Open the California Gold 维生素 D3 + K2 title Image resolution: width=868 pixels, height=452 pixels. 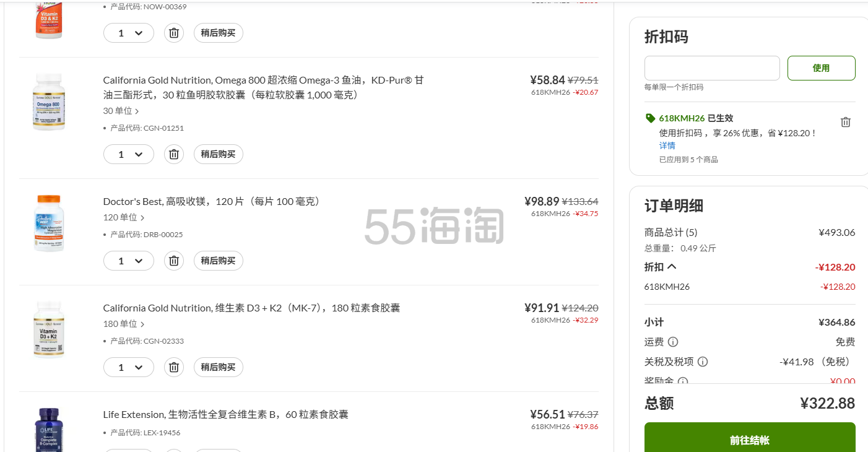(x=251, y=308)
